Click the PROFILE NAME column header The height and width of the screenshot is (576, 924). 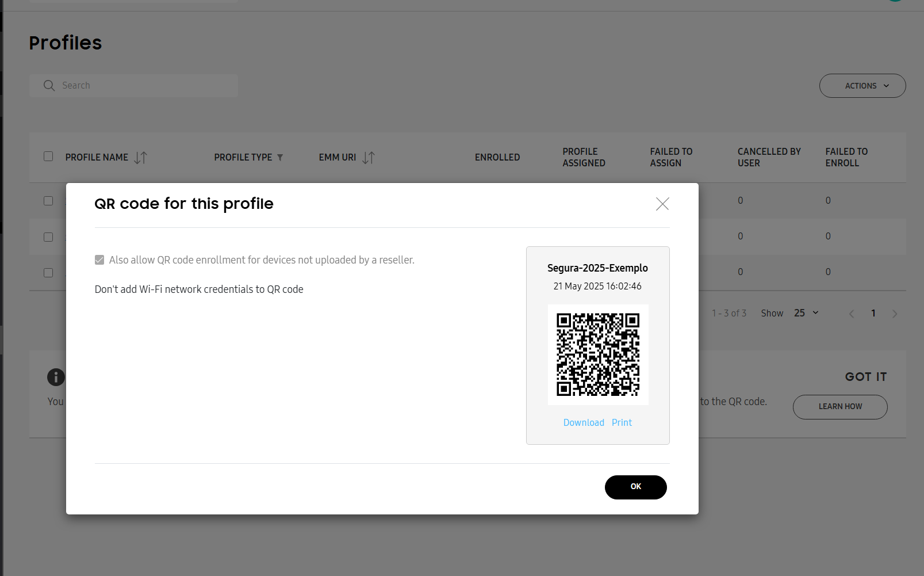[x=97, y=157]
